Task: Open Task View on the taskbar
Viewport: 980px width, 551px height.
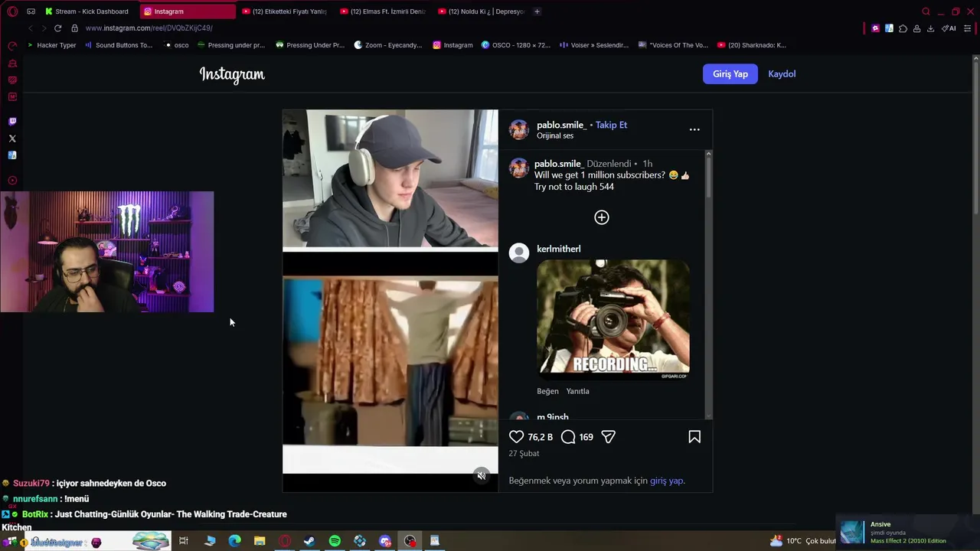Action: coord(184,541)
